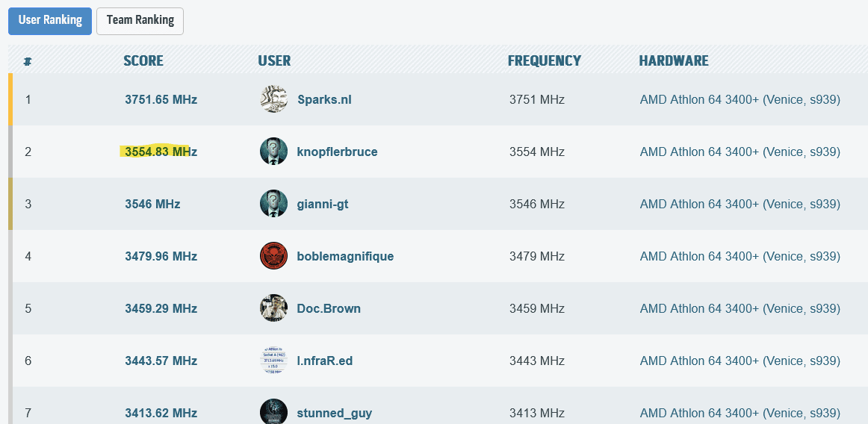Click stunned_guy dark avatar
Image resolution: width=868 pixels, height=424 pixels.
coord(273,412)
